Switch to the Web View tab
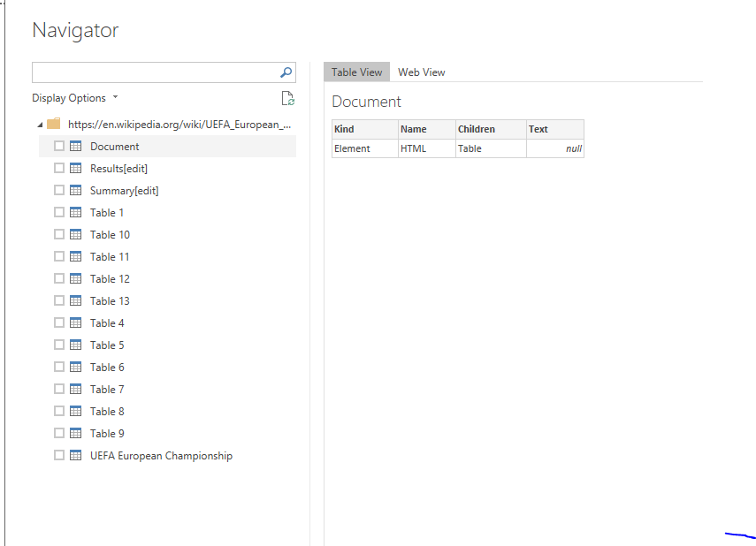756x546 pixels. 422,72
